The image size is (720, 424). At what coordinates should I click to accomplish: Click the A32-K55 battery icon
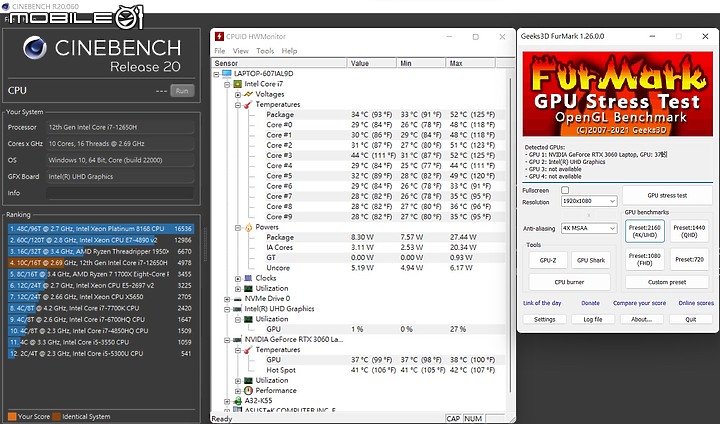[x=237, y=401]
